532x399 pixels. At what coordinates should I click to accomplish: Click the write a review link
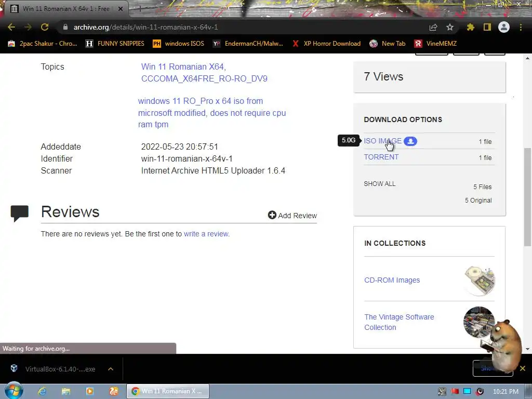(206, 234)
